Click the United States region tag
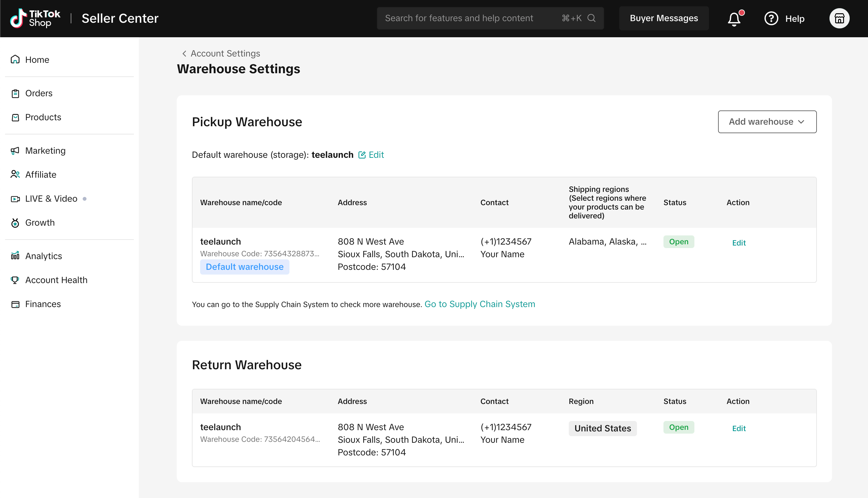The image size is (868, 498). pos(603,428)
